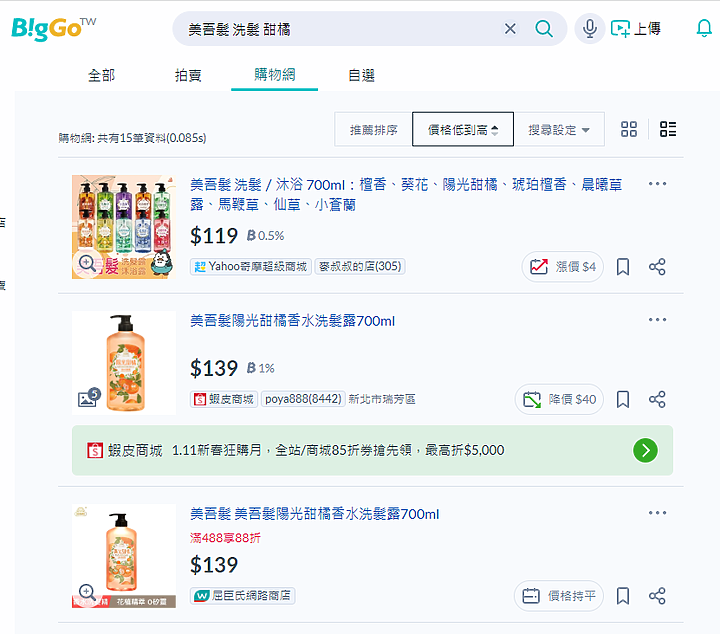Open seller 麥叔叔的店(305) tag
720x634 pixels.
(360, 266)
